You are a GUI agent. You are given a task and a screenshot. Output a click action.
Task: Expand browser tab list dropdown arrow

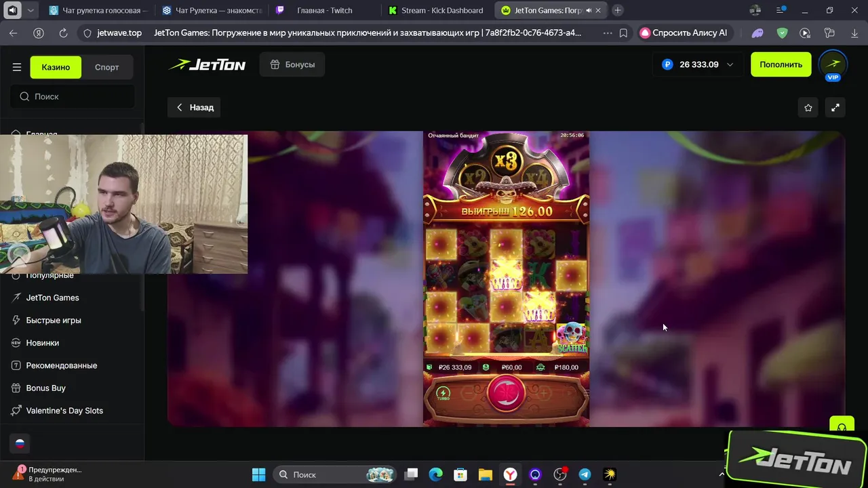pos(31,10)
